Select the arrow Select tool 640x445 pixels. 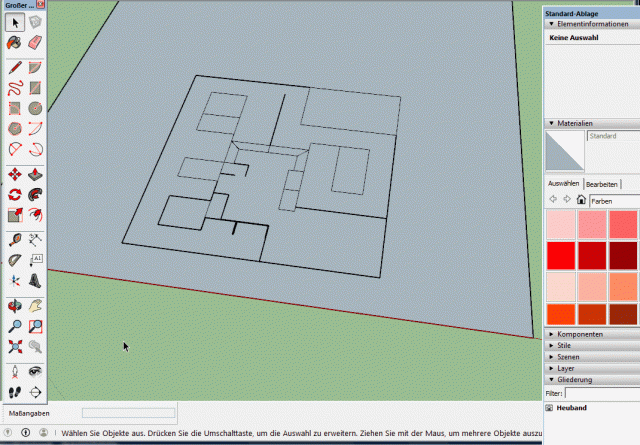tap(15, 22)
